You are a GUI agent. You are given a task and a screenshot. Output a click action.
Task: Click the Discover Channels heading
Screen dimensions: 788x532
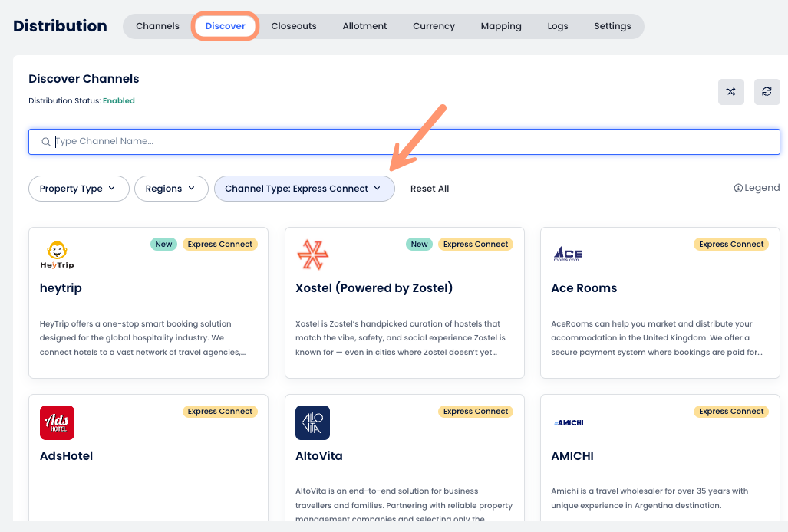[84, 79]
